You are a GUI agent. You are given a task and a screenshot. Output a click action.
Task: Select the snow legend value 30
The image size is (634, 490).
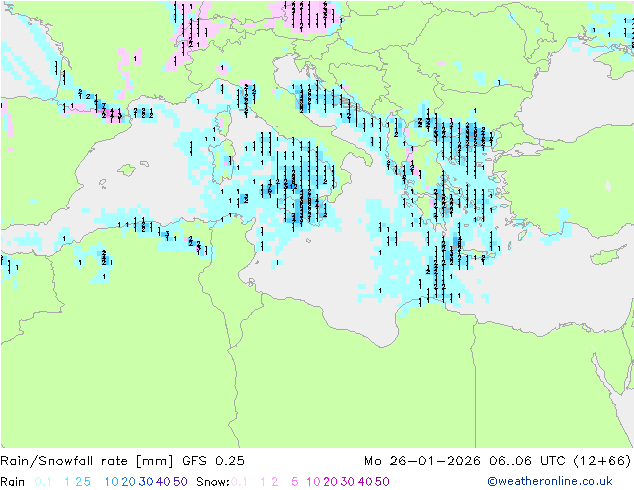(348, 482)
